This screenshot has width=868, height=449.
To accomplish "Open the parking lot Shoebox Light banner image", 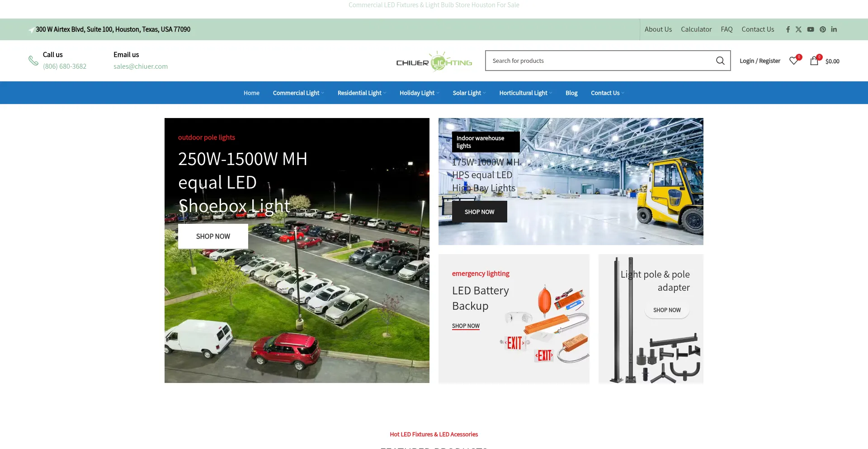I will click(297, 250).
